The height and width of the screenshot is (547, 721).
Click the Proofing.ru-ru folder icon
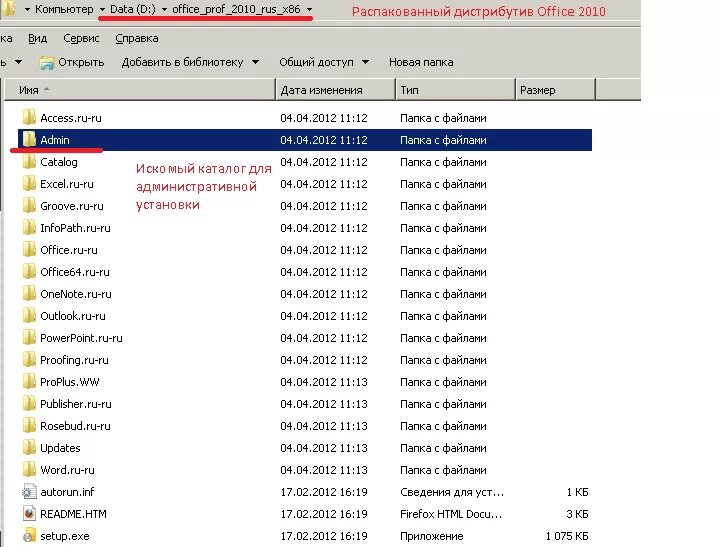click(29, 360)
